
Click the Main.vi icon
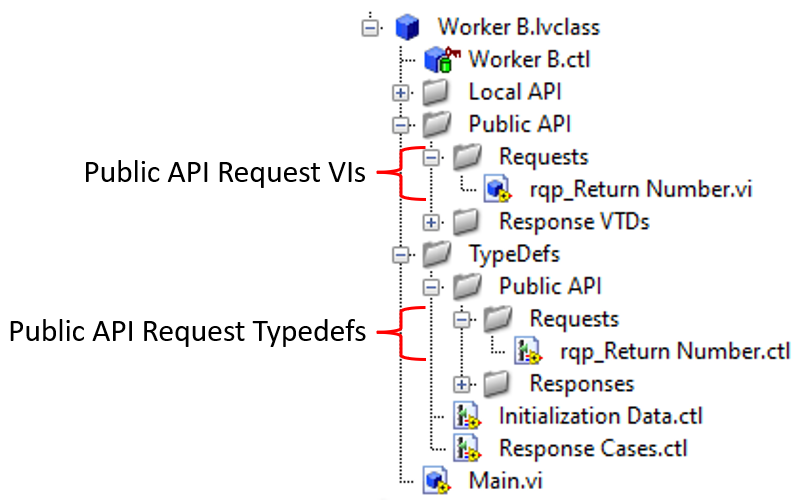(x=435, y=481)
